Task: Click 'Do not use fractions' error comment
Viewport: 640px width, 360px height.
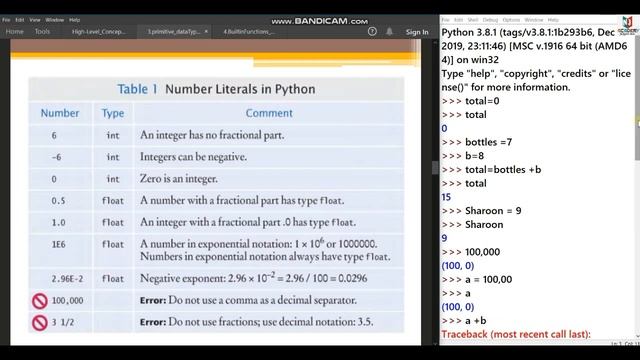Action: [256, 322]
